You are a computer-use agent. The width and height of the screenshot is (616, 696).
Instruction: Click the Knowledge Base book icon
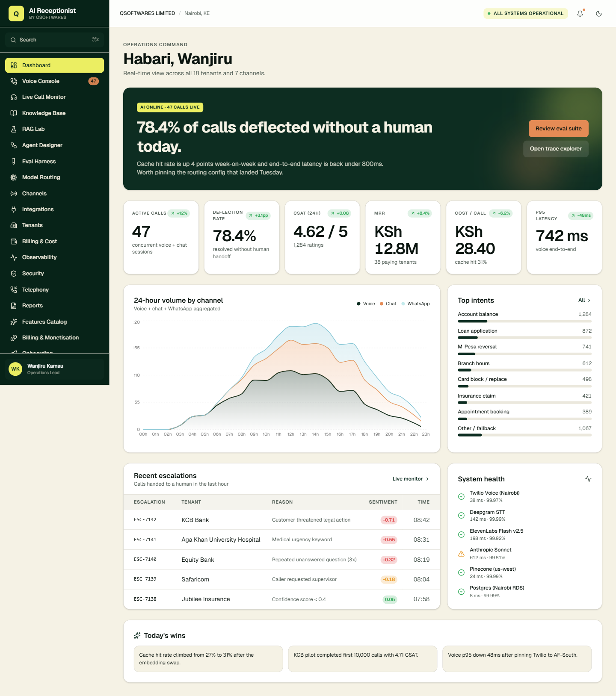(x=14, y=113)
